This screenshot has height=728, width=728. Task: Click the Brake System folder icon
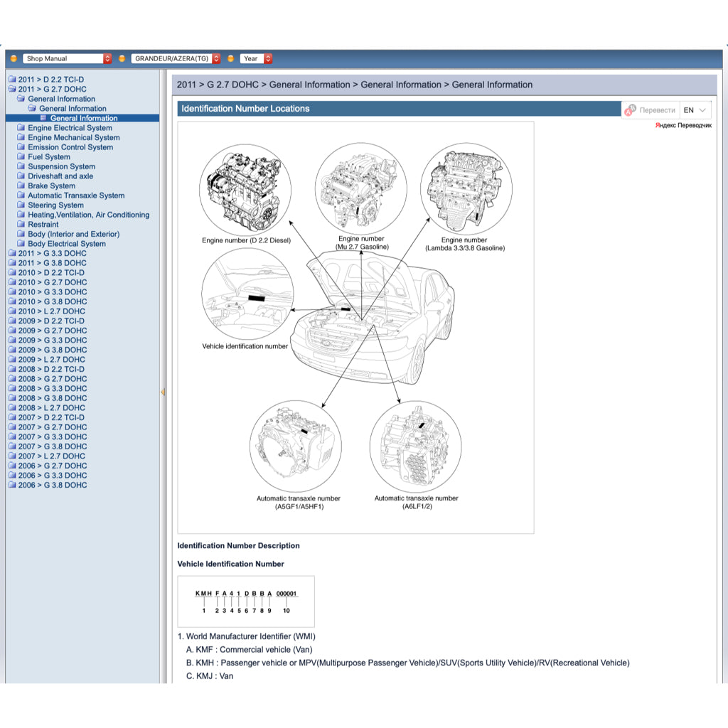point(21,186)
